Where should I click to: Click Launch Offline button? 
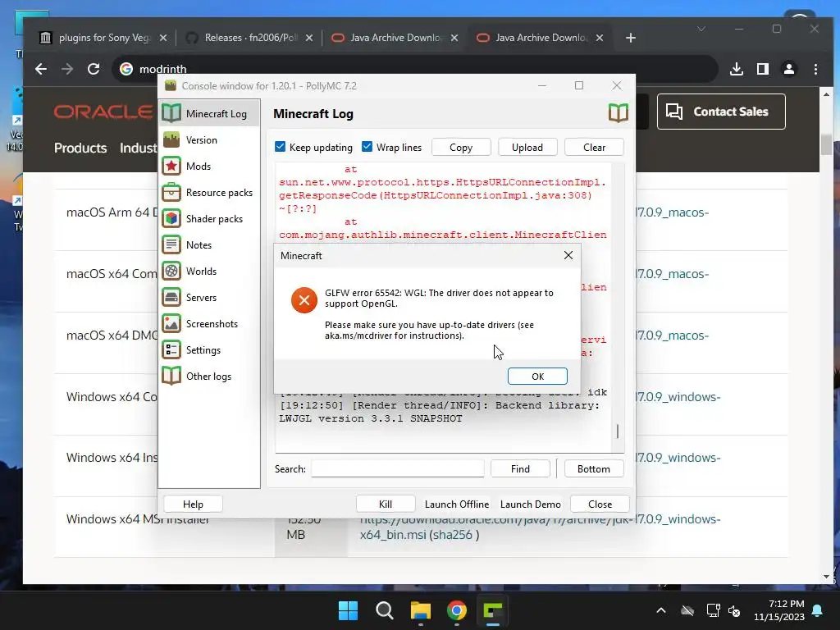point(457,504)
